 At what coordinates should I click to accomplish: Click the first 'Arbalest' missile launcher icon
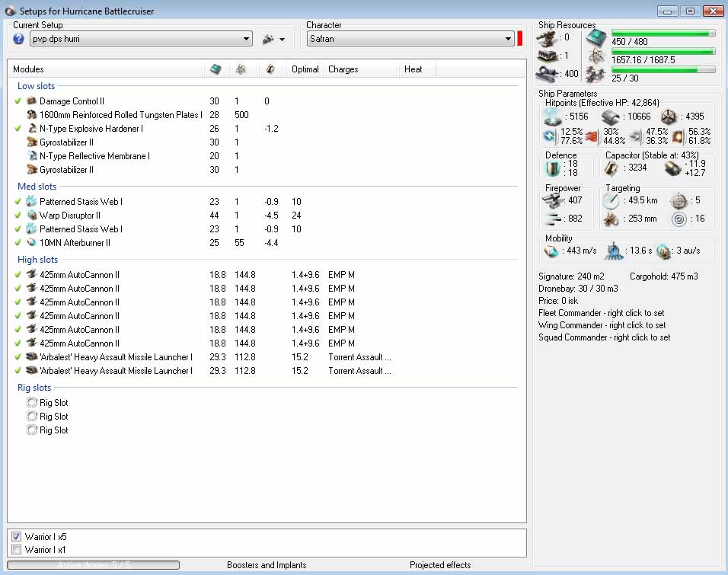click(31, 357)
